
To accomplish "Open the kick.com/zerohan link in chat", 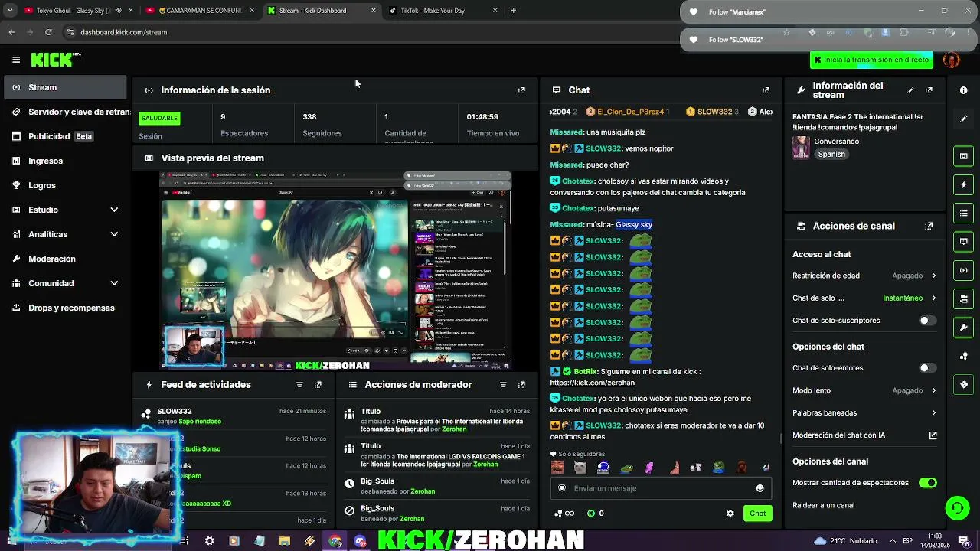I will [592, 383].
